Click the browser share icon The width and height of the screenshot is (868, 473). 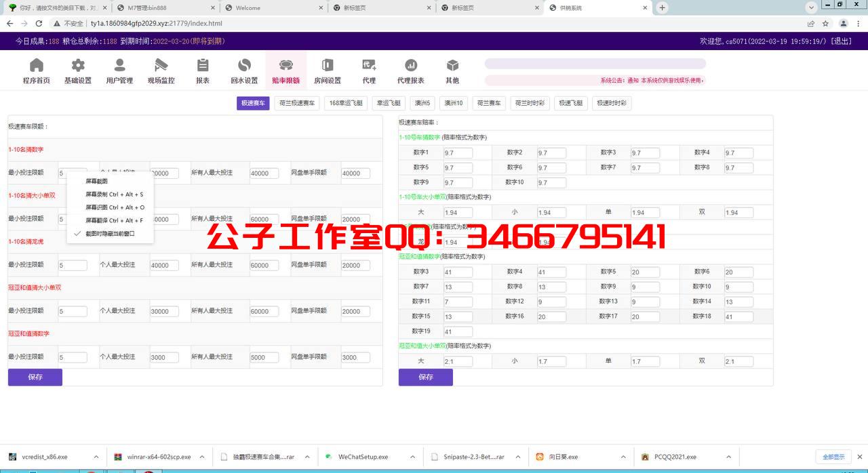pos(811,23)
